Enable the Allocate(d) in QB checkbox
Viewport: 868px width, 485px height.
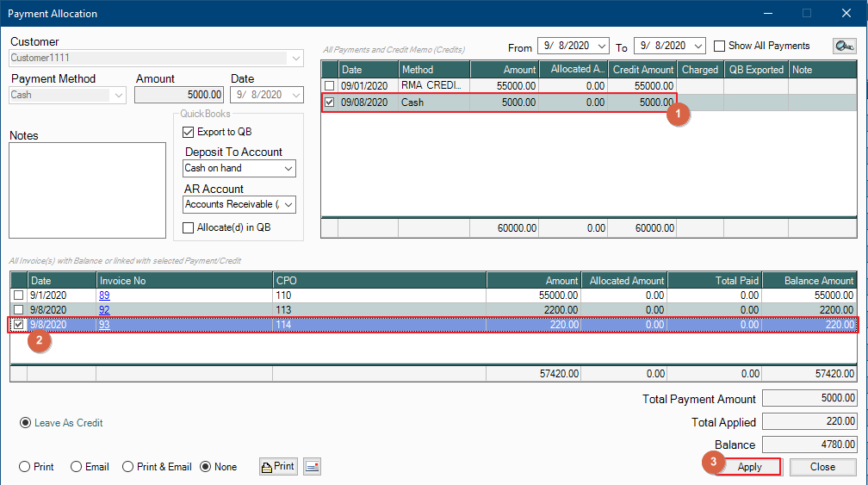[189, 227]
